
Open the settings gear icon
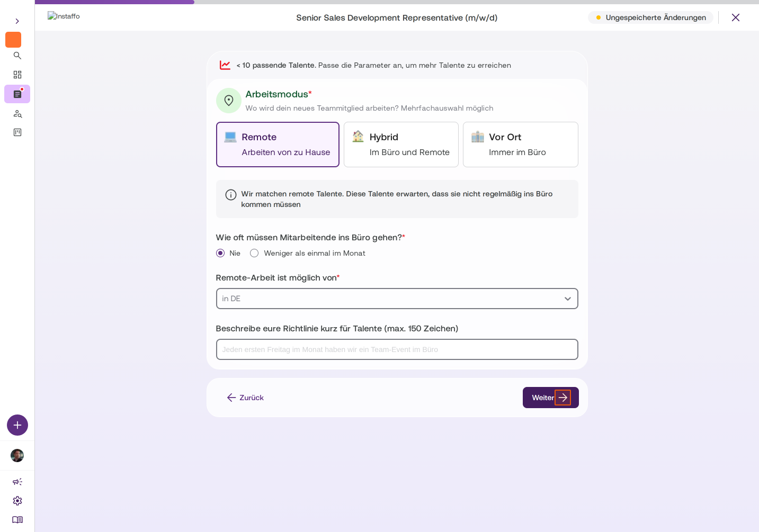[x=17, y=501]
